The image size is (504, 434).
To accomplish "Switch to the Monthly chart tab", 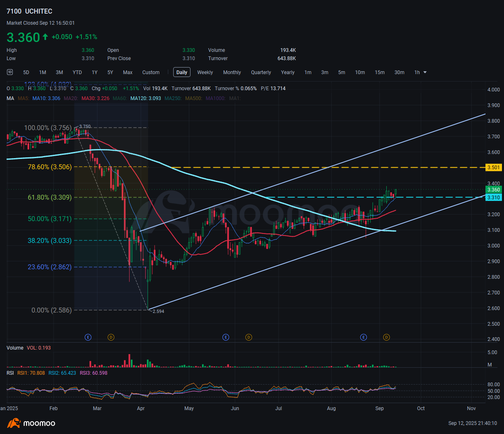I will click(232, 72).
